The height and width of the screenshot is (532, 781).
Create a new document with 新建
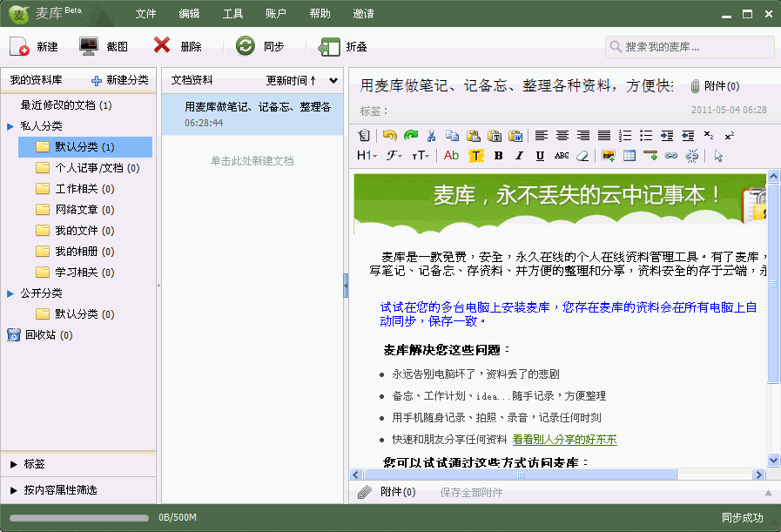click(x=33, y=47)
